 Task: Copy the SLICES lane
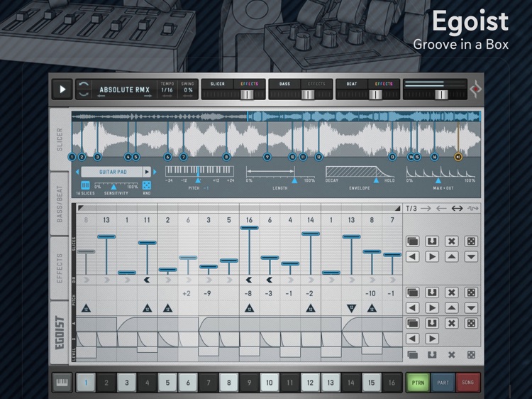(x=412, y=241)
